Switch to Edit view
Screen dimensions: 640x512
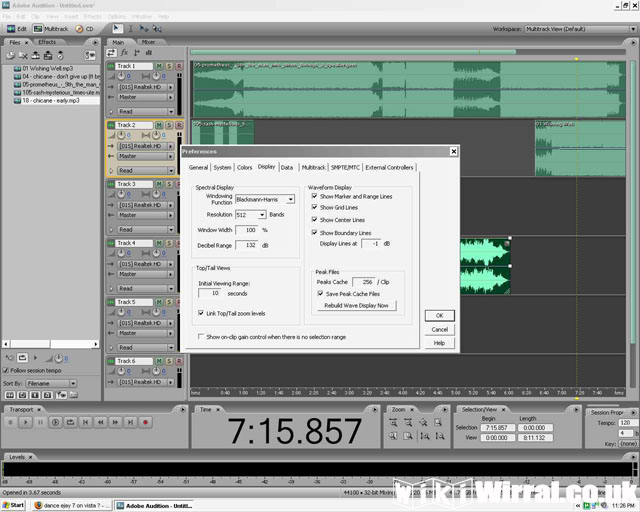click(x=17, y=29)
